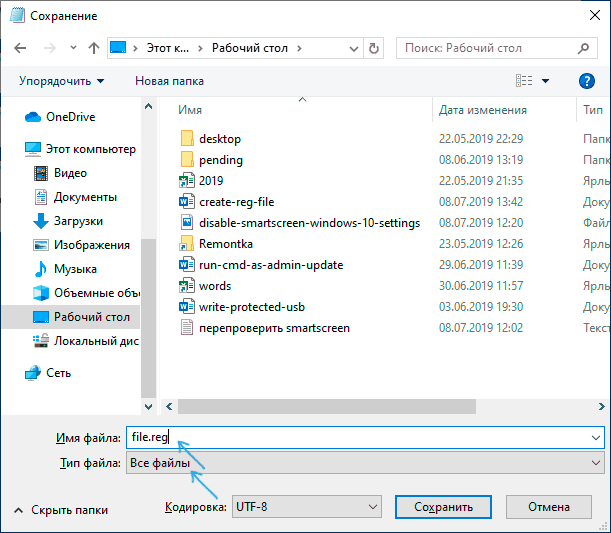Screen dimensions: 611x533
Task: Expand the file name history dropdown
Action: [x=596, y=438]
